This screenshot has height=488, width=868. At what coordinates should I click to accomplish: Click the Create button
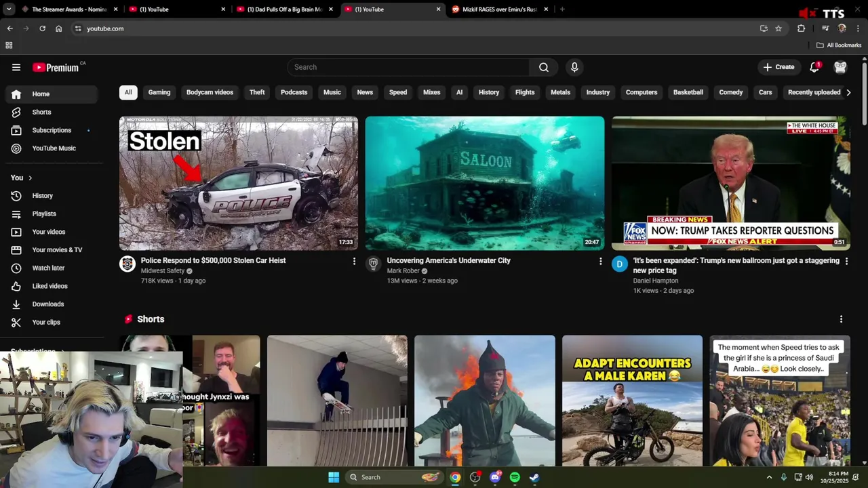(778, 67)
